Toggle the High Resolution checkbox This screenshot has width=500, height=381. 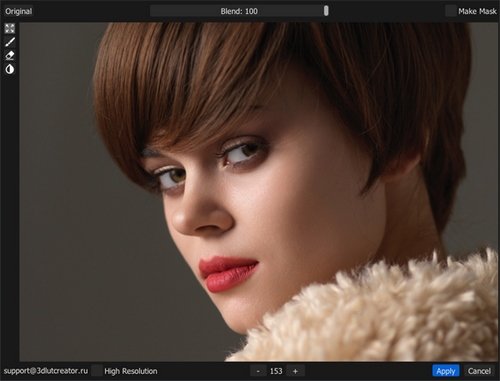click(97, 371)
